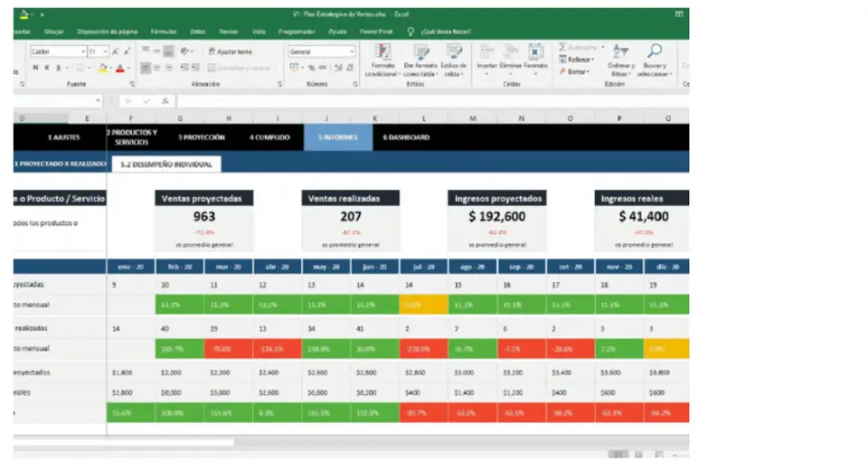
Task: Go to the 6 Dashboard section
Action: (x=405, y=137)
